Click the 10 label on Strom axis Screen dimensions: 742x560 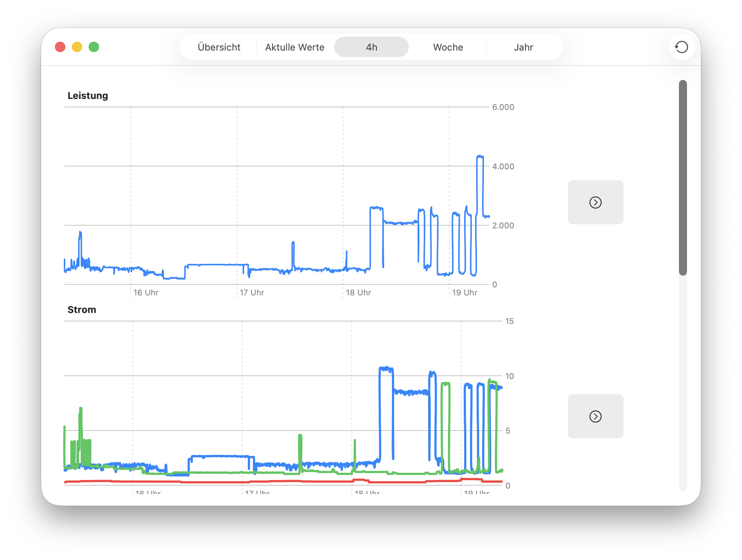pos(509,376)
